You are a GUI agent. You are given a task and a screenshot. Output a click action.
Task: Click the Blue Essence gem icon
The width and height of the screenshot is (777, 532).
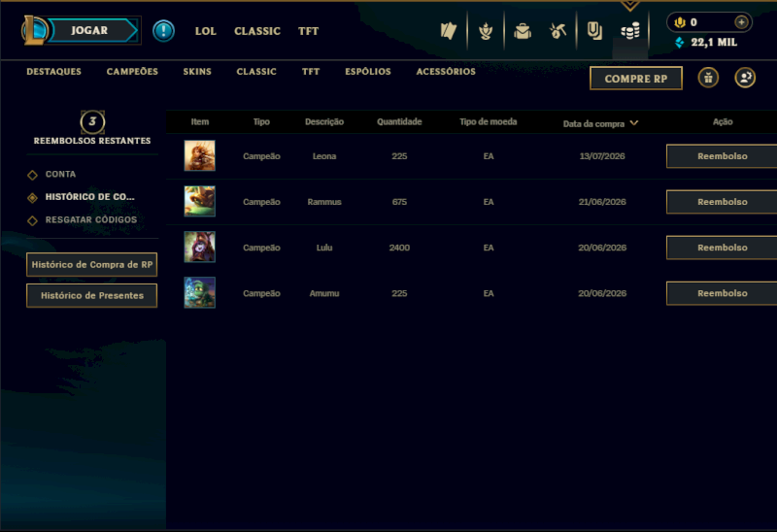coord(680,43)
